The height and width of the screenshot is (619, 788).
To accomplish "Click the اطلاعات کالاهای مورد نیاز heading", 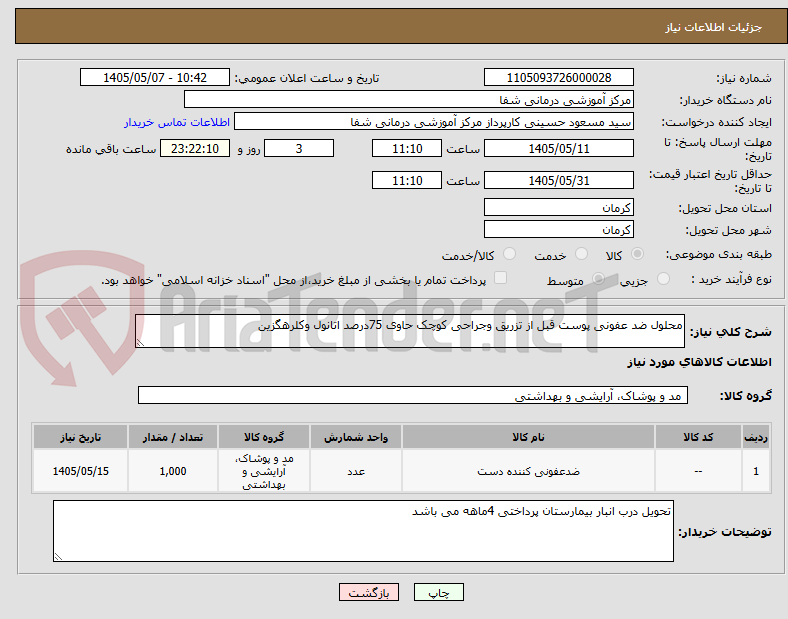I will 699,362.
